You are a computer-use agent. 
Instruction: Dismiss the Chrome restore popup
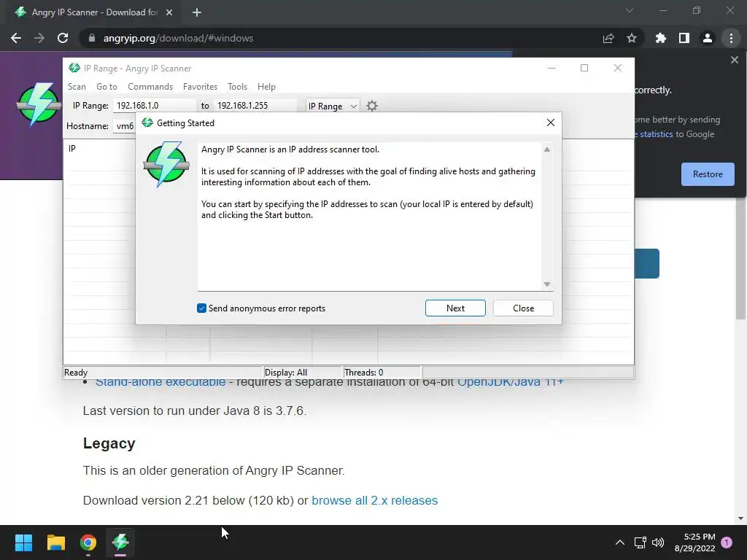tap(735, 60)
